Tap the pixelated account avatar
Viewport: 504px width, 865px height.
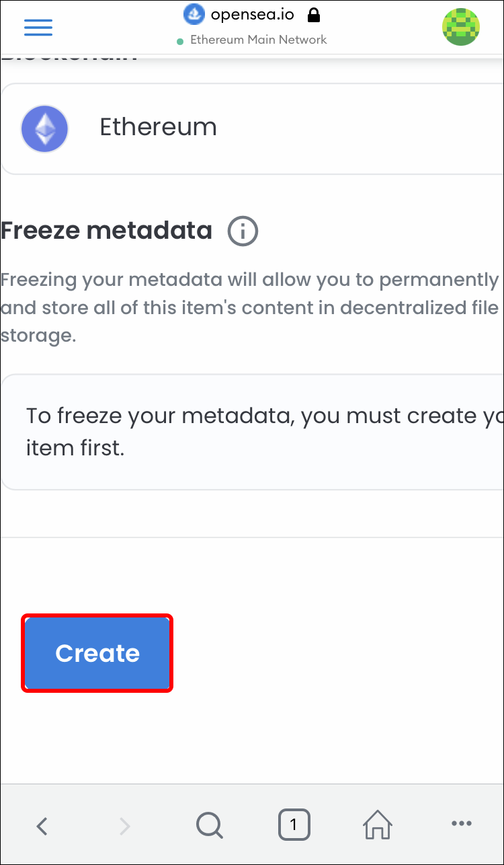[461, 27]
